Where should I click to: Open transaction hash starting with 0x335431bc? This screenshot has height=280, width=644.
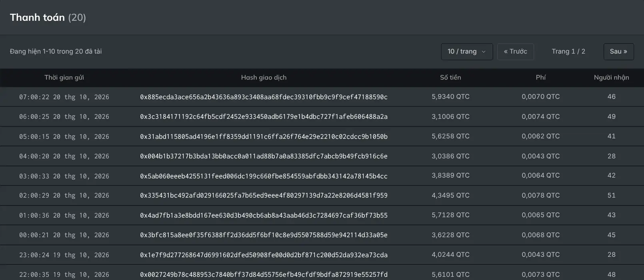point(264,196)
